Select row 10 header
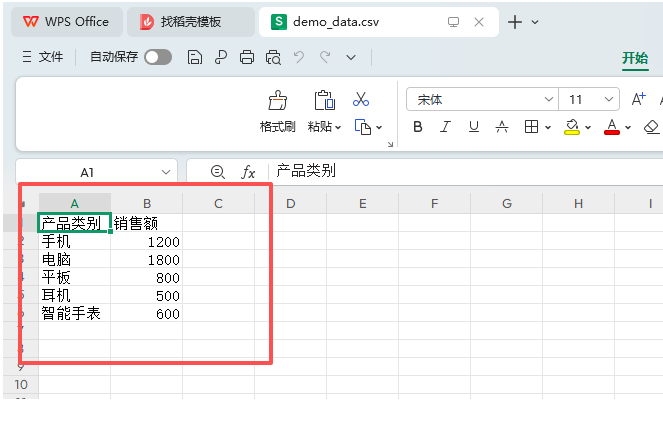Screen dimensions: 663x421 [21, 385]
